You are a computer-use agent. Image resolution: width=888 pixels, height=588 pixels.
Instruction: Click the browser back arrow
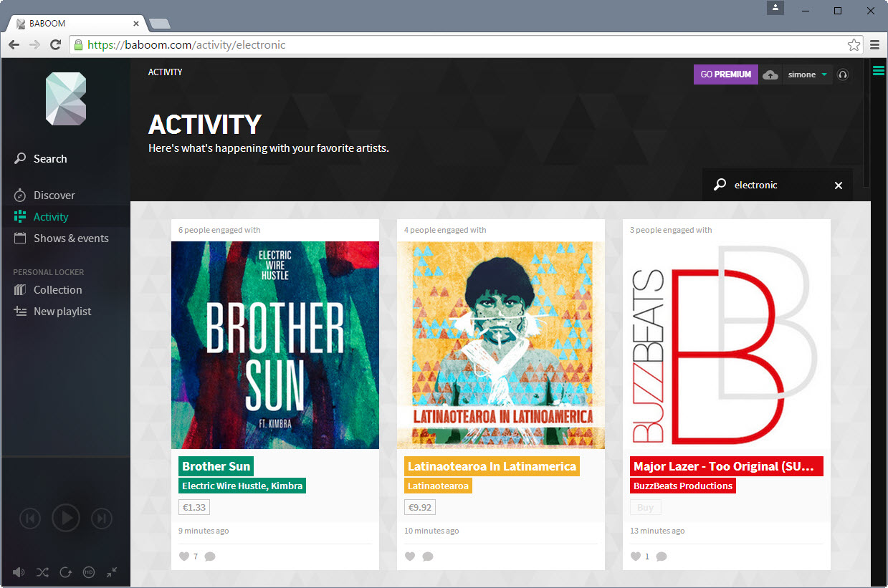point(14,44)
